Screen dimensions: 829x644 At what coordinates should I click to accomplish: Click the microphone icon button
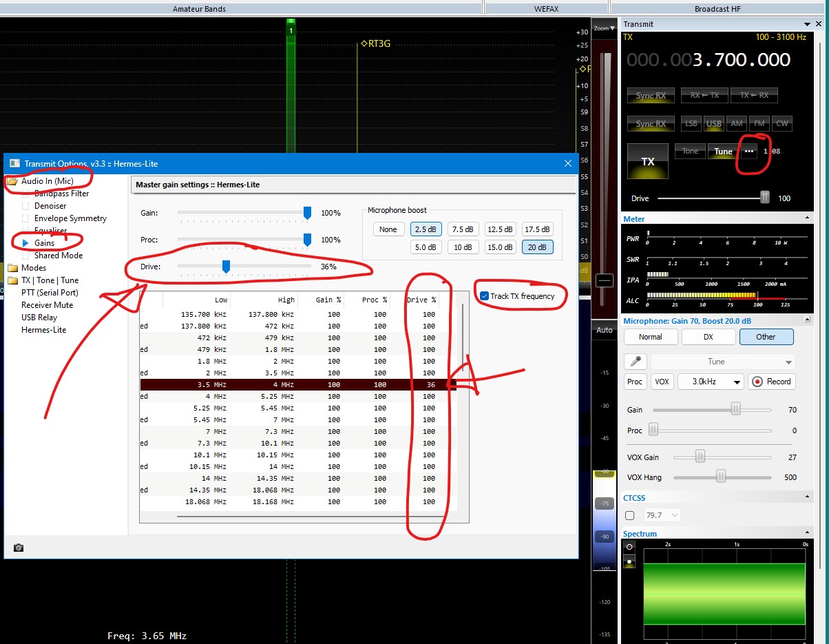point(635,362)
